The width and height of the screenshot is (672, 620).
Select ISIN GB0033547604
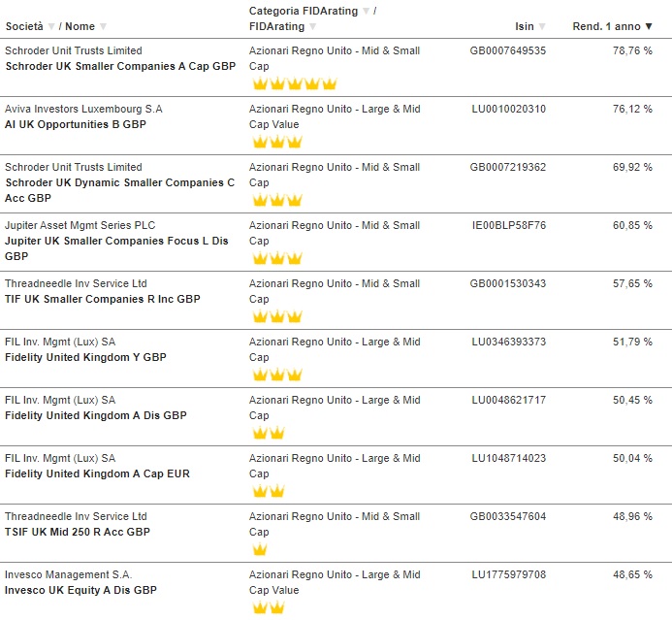pyautogui.click(x=508, y=516)
